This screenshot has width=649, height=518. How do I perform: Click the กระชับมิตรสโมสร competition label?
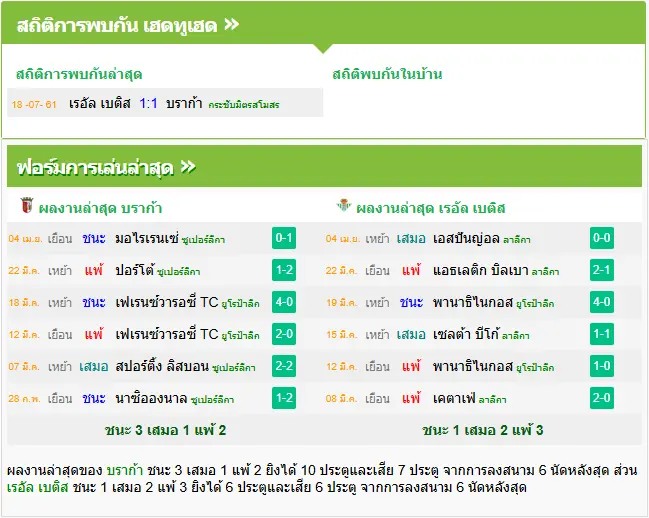tap(243, 105)
